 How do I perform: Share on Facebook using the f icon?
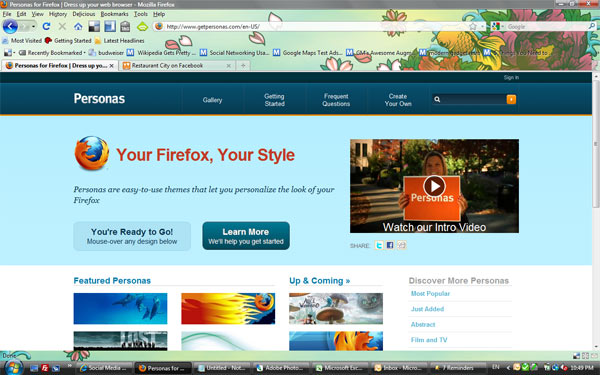[x=390, y=245]
